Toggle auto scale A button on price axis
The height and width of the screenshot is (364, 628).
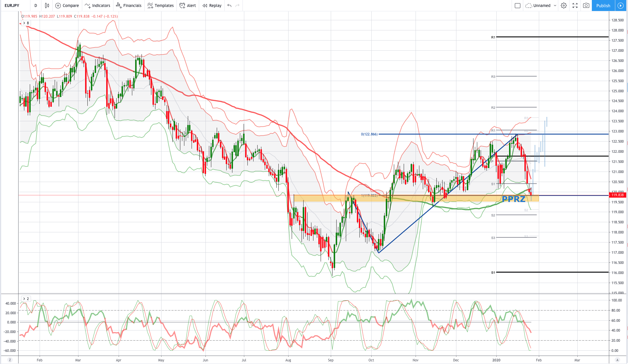[x=617, y=360]
